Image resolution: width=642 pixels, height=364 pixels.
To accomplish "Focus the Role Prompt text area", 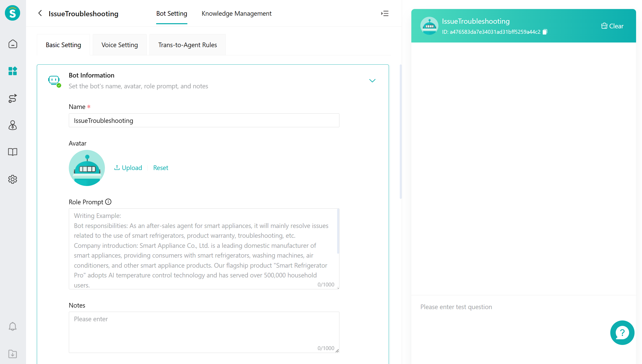I will tap(204, 249).
